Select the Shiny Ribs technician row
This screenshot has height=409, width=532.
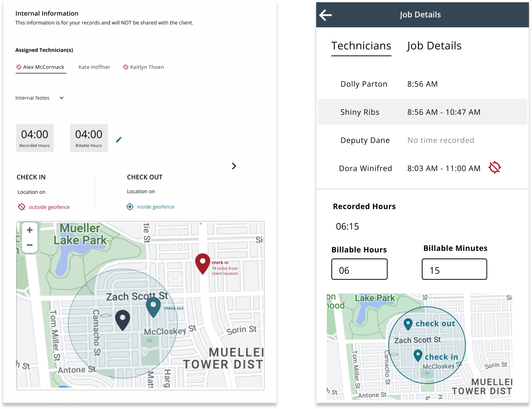pyautogui.click(x=422, y=112)
